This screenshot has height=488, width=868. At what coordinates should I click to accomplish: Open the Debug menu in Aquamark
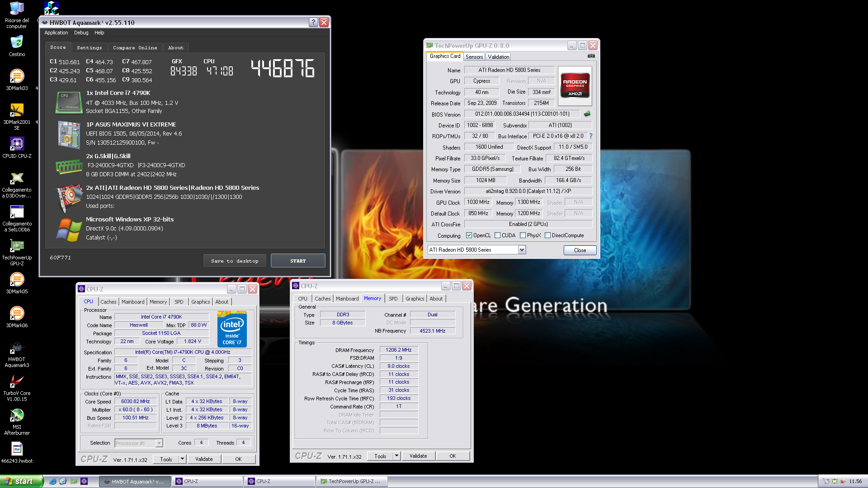point(81,33)
